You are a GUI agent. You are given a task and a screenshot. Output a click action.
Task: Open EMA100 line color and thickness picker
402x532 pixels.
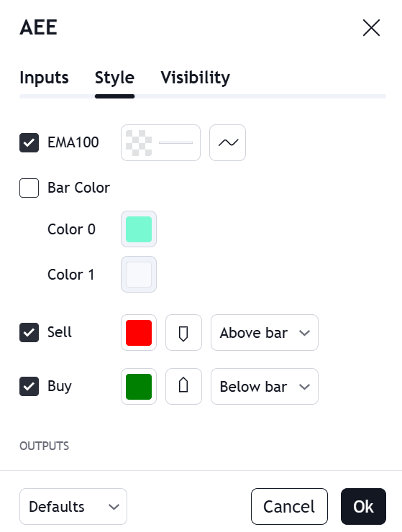point(160,142)
